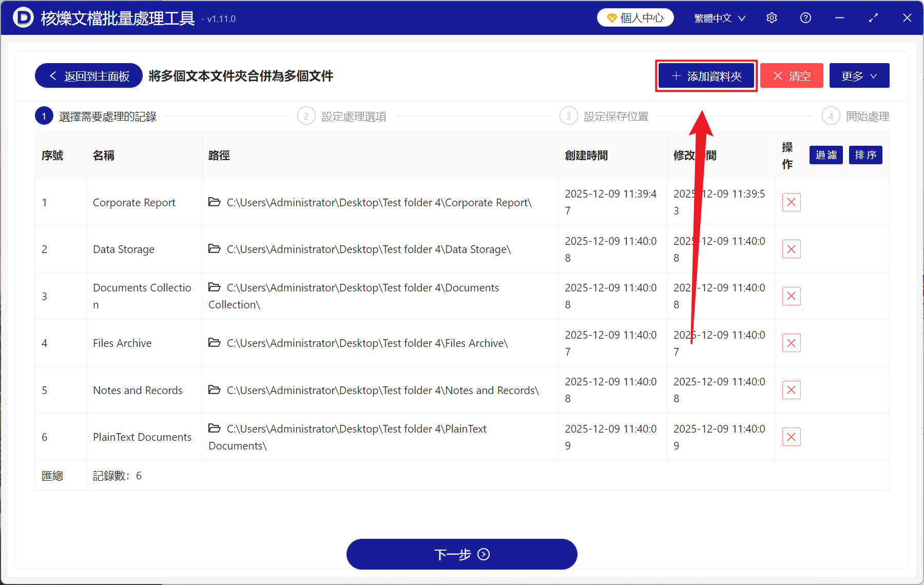
Task: Open the 更多 dropdown menu
Action: [x=859, y=75]
